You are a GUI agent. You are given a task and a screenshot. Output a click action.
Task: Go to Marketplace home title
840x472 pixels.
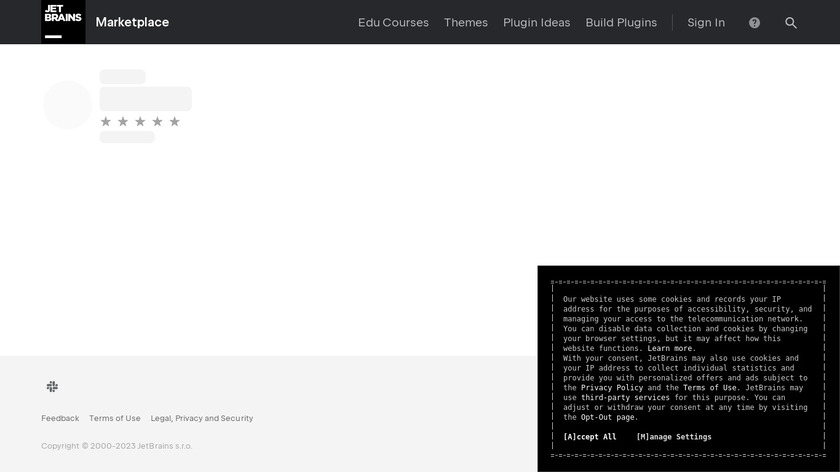(x=132, y=22)
